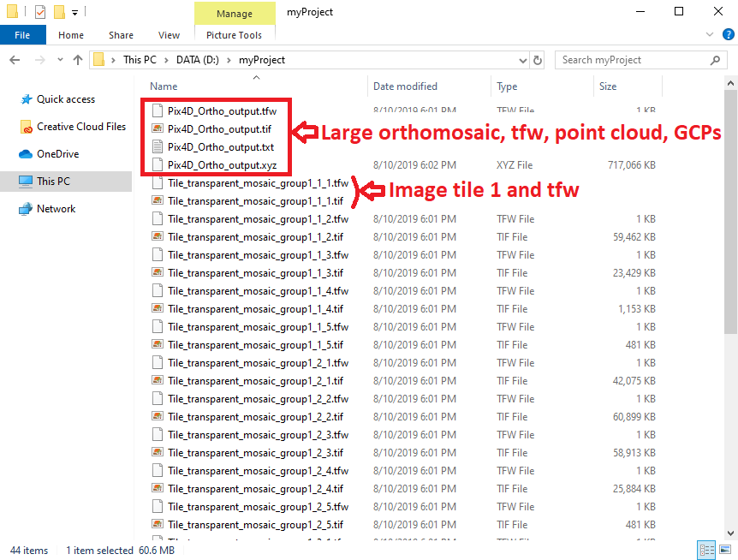The height and width of the screenshot is (560, 738).
Task: Select file Pix4D_Ortho_output.tfw
Action: pos(222,111)
